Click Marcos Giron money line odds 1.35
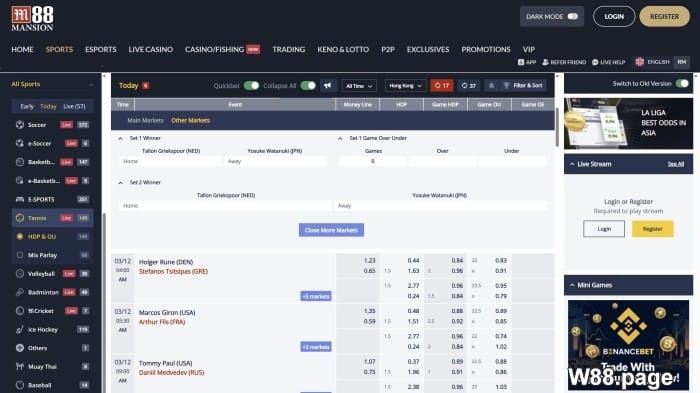This screenshot has width=700, height=393. click(x=370, y=311)
